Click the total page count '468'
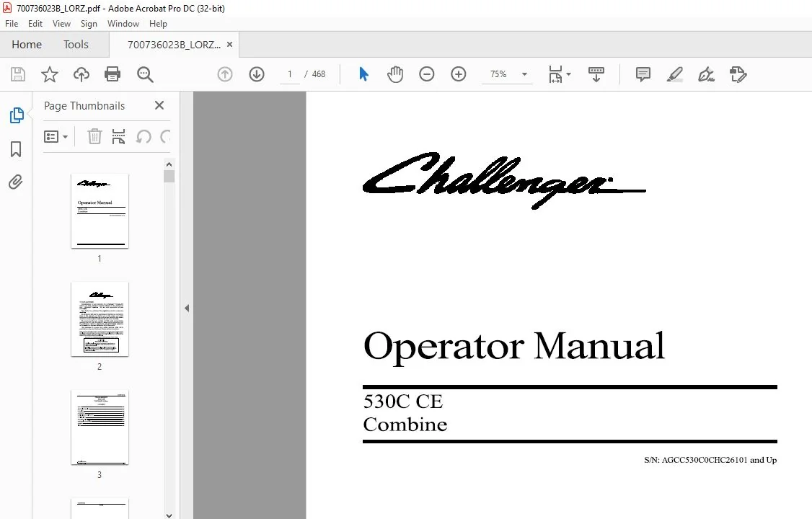The width and height of the screenshot is (812, 519). pos(319,74)
